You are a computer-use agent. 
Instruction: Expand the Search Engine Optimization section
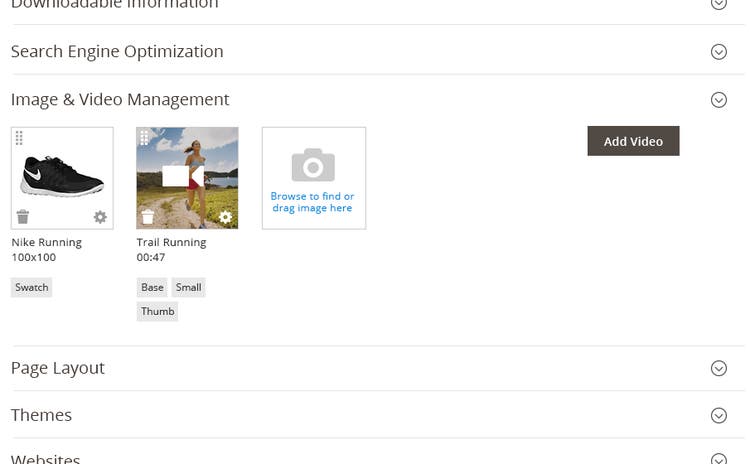718,52
